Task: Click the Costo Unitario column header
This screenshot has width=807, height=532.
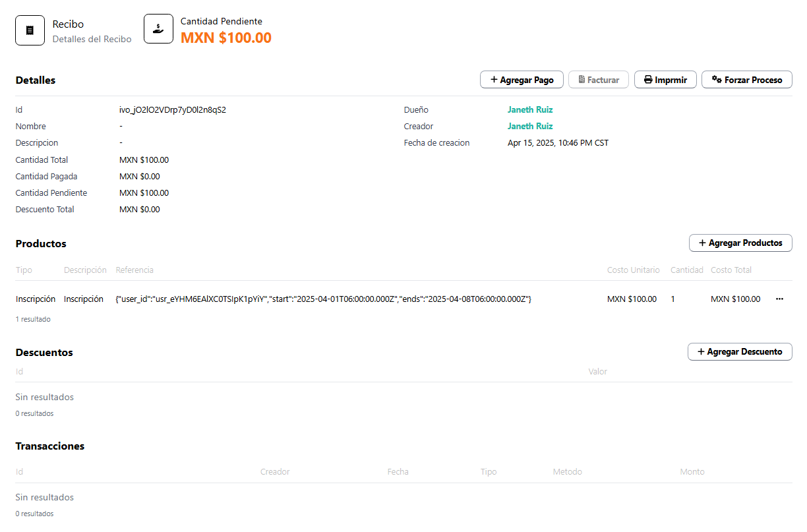Action: [x=633, y=270]
